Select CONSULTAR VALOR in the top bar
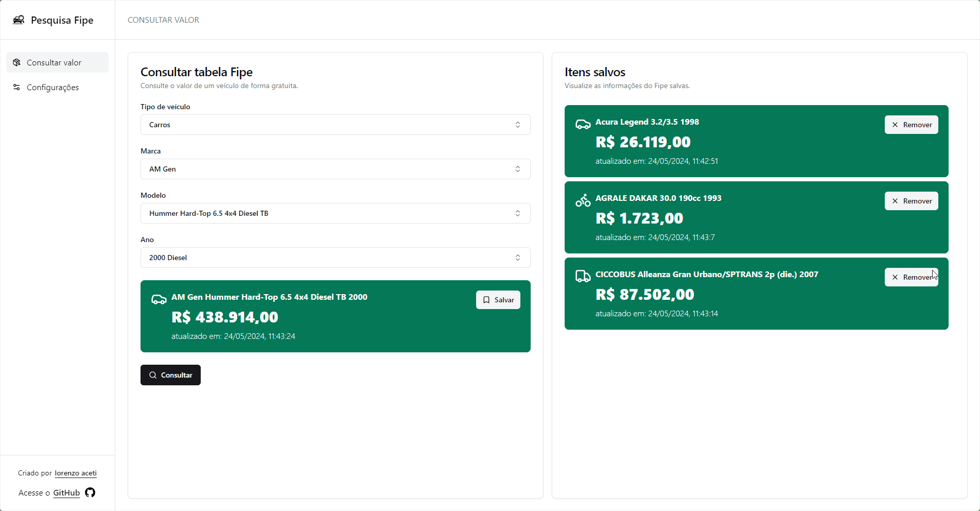 coord(163,20)
